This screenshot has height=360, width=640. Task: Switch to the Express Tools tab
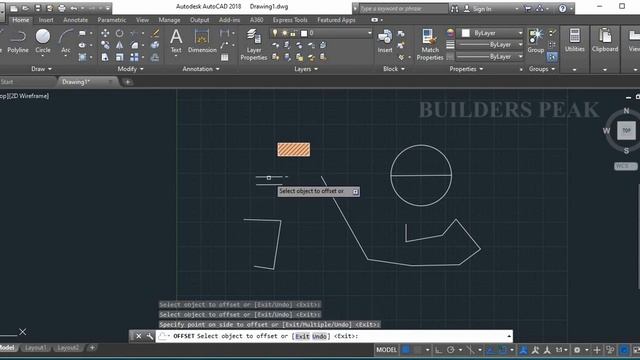coord(290,20)
